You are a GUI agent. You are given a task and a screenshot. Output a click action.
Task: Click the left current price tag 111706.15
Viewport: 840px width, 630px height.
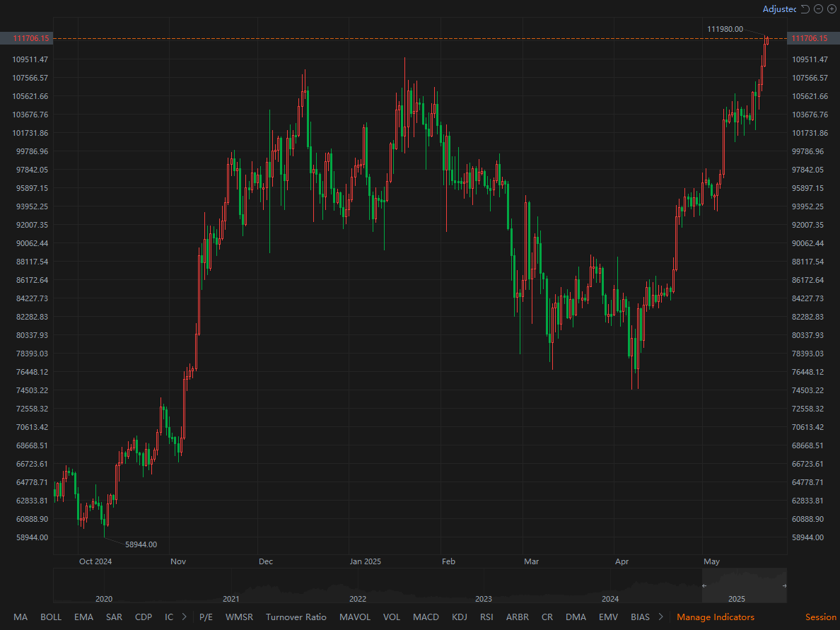[26, 38]
